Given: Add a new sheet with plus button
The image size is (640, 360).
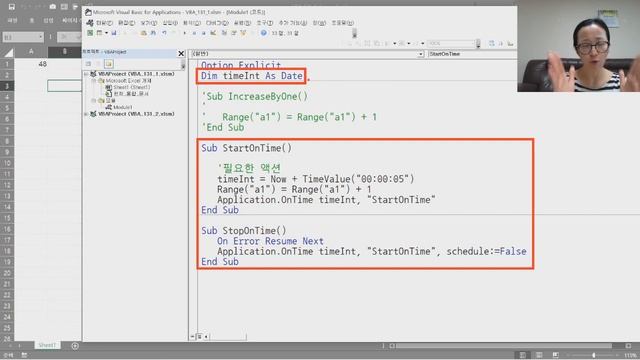Looking at the screenshot, I should pyautogui.click(x=75, y=346).
